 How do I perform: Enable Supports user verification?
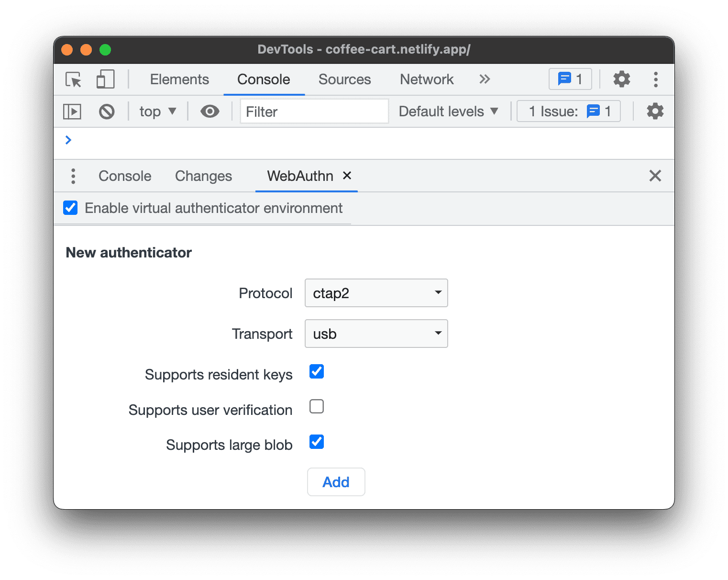[x=316, y=406]
